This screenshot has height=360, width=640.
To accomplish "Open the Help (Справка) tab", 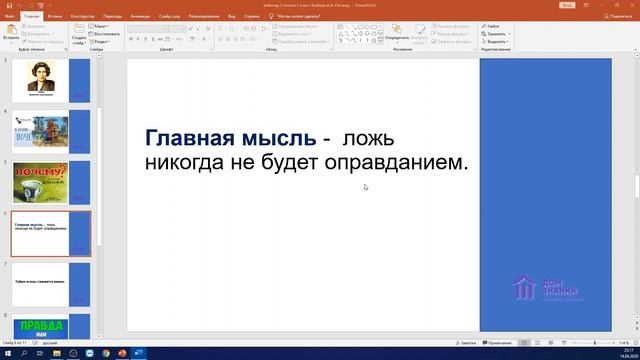I will point(251,16).
